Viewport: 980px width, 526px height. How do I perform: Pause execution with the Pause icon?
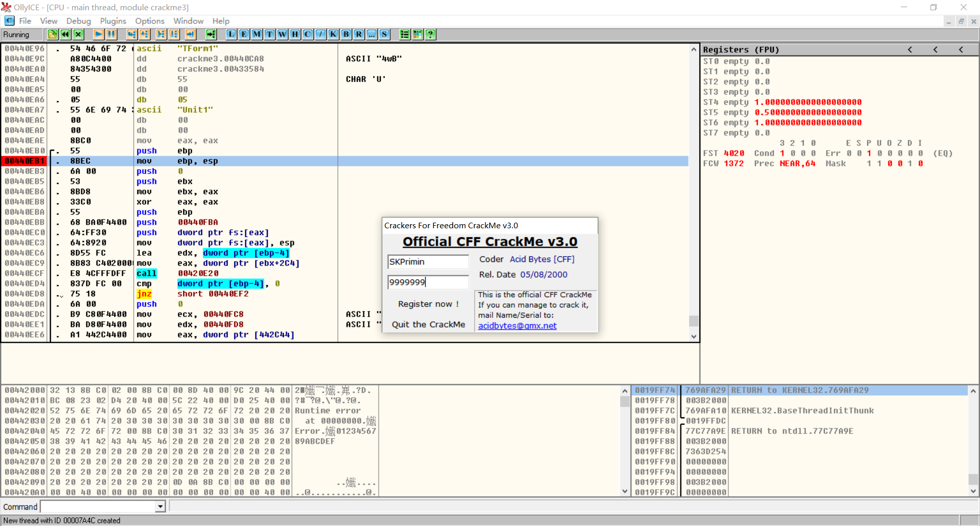pos(111,34)
